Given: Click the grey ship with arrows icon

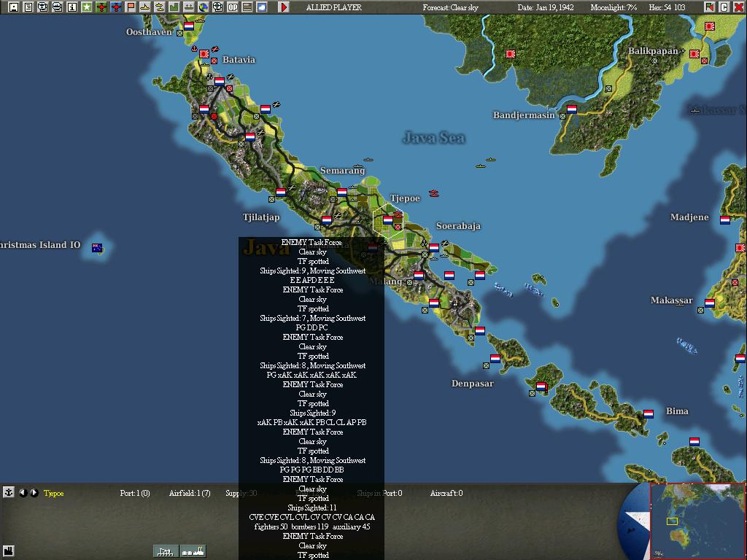Looking at the screenshot, I should point(189,7).
